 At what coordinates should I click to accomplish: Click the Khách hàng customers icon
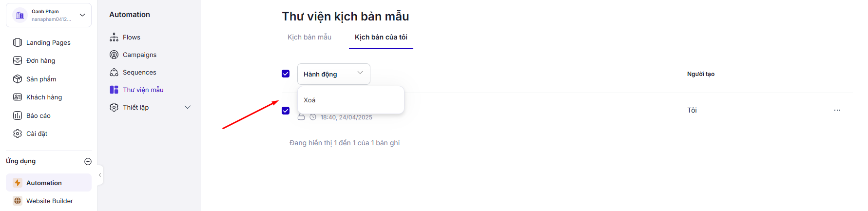pyautogui.click(x=18, y=97)
